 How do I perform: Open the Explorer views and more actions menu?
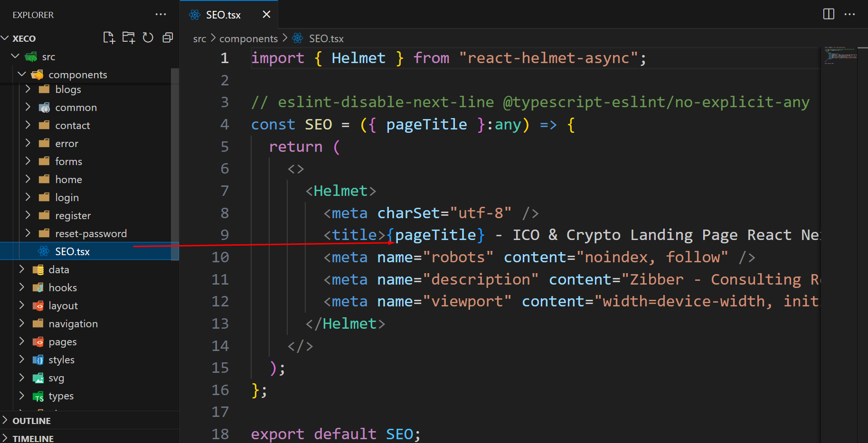click(x=160, y=14)
